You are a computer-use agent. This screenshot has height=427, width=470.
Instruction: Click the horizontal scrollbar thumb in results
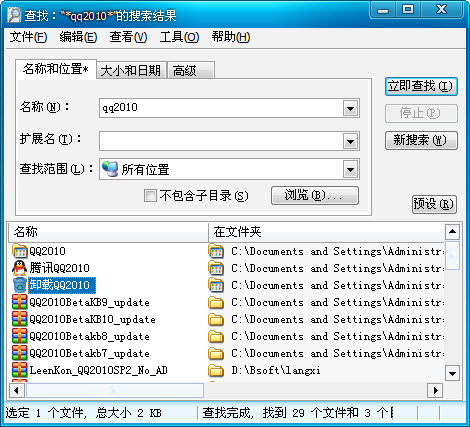coord(115,390)
